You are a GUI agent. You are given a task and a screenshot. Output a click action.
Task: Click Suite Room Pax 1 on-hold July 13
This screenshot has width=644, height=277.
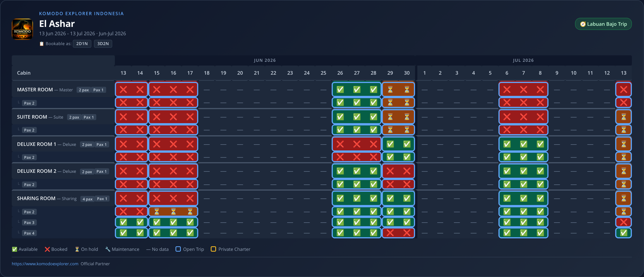tap(624, 117)
